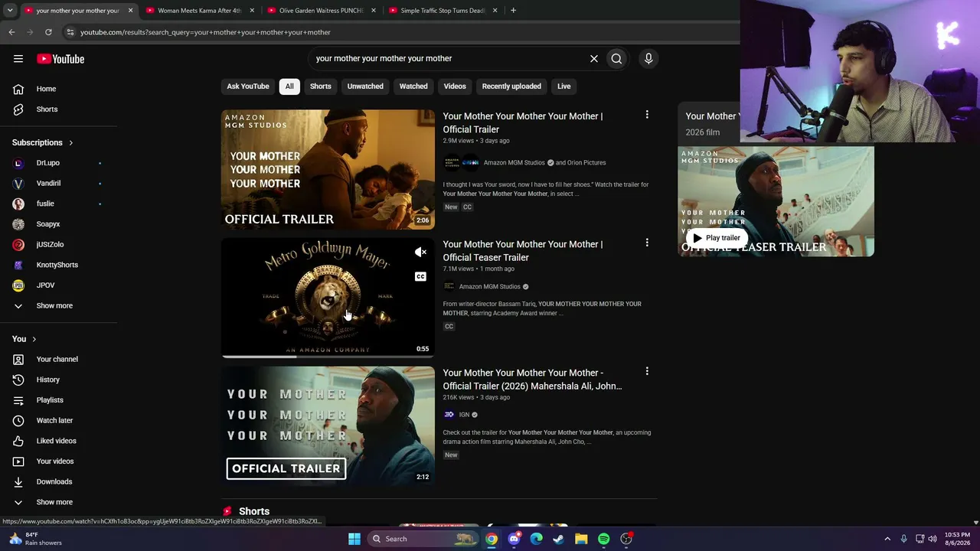
Task: Filter results by Shorts chip
Action: coord(321,86)
